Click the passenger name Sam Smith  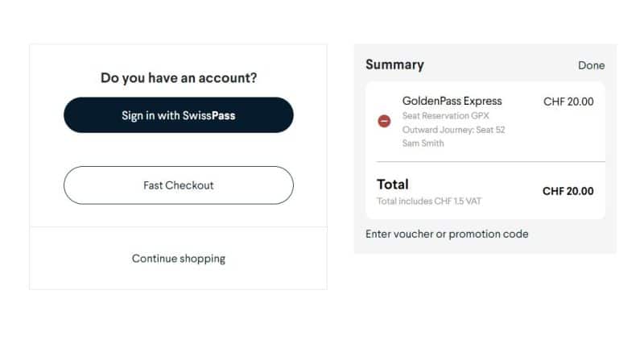pos(423,143)
